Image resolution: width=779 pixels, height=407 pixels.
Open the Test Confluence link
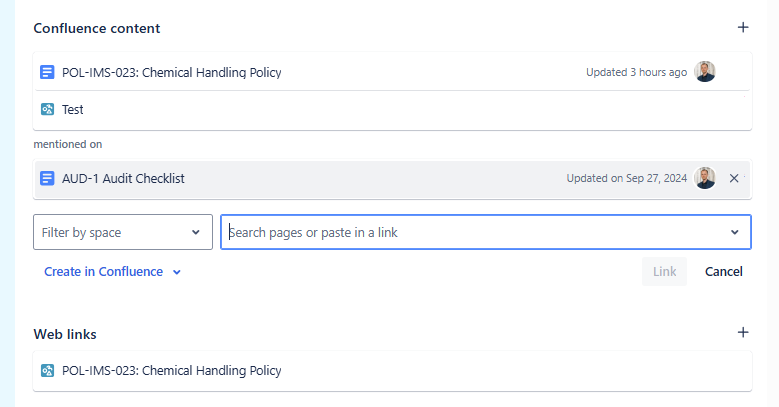tap(73, 109)
